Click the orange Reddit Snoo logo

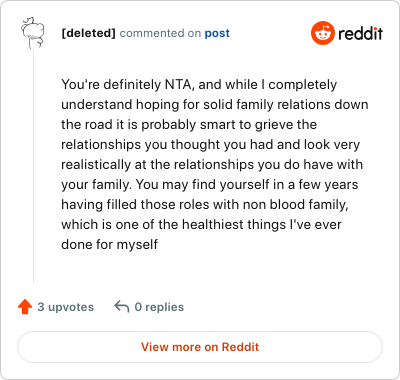322,33
